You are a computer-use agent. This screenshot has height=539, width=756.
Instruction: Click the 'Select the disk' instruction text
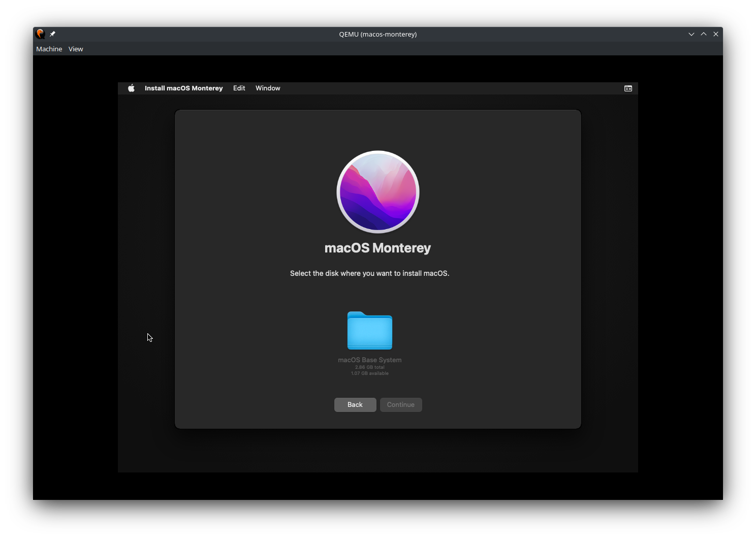click(369, 273)
